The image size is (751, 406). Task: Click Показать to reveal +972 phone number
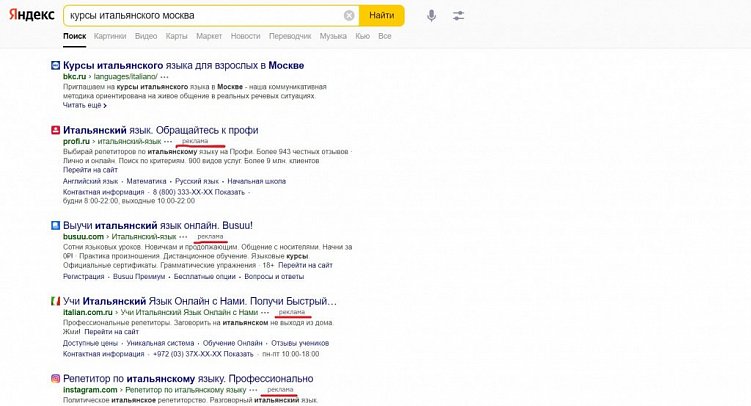(238, 354)
